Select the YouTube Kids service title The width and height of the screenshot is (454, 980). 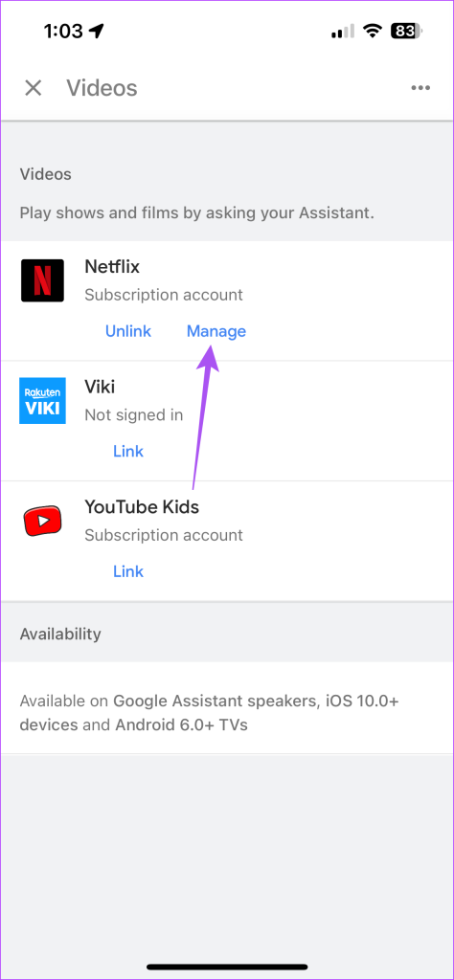[142, 507]
